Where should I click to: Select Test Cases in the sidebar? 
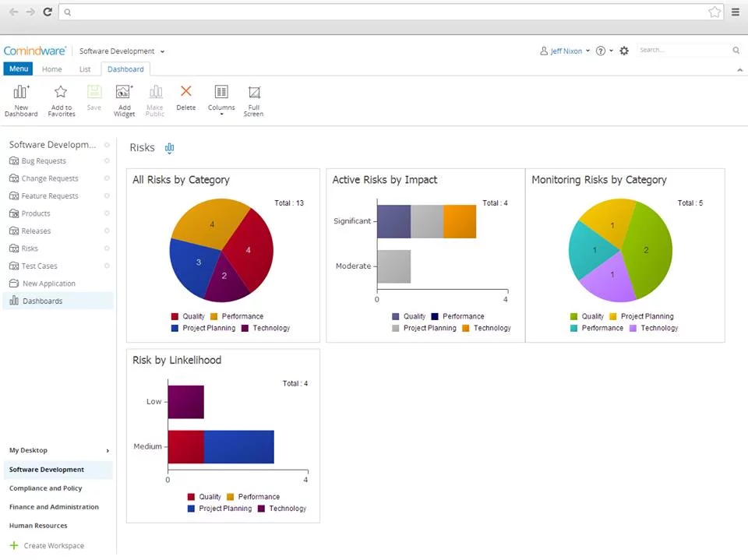point(39,266)
